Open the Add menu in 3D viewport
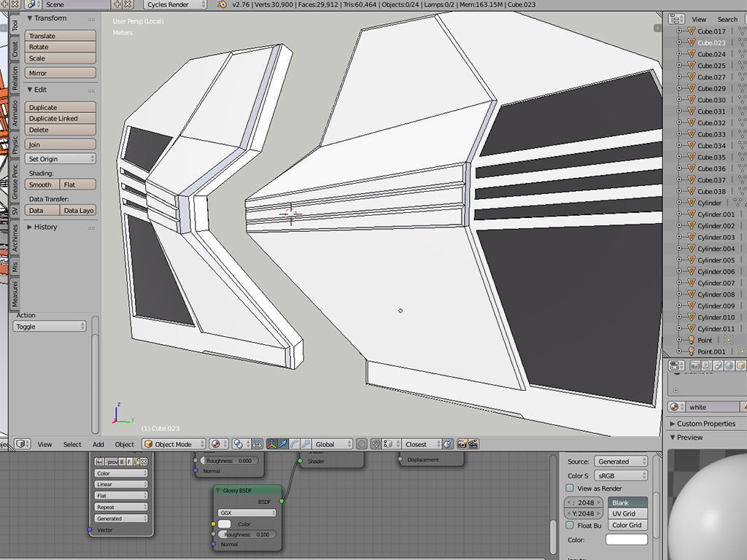The width and height of the screenshot is (747, 560). 98,444
